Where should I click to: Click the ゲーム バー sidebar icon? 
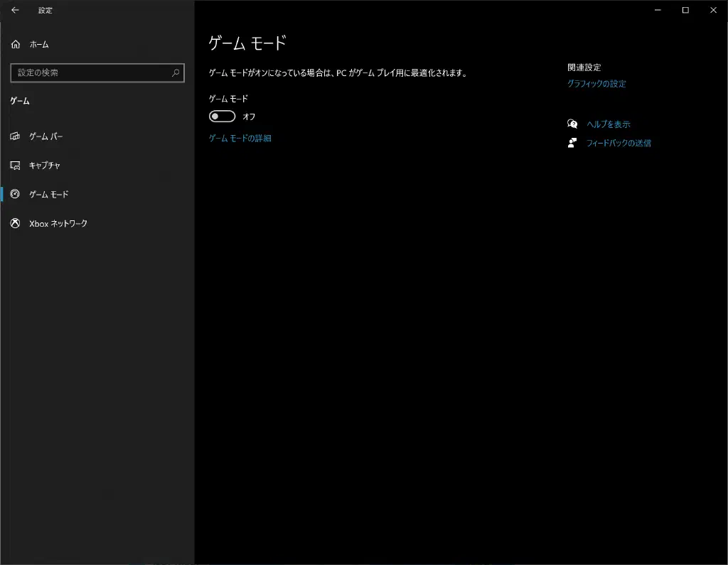pos(16,136)
